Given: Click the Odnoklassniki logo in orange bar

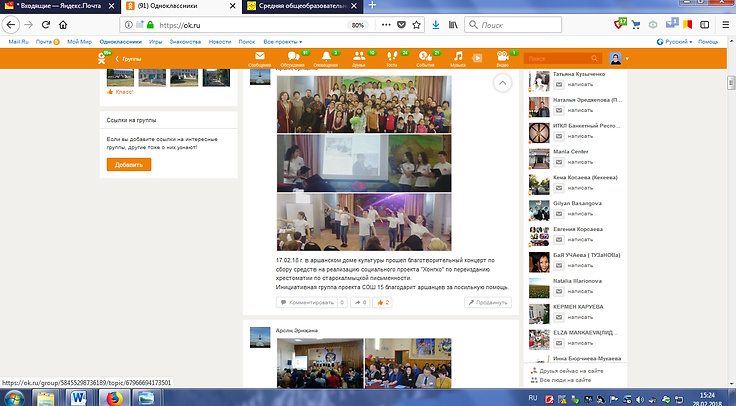Looking at the screenshot, I should pos(102,58).
